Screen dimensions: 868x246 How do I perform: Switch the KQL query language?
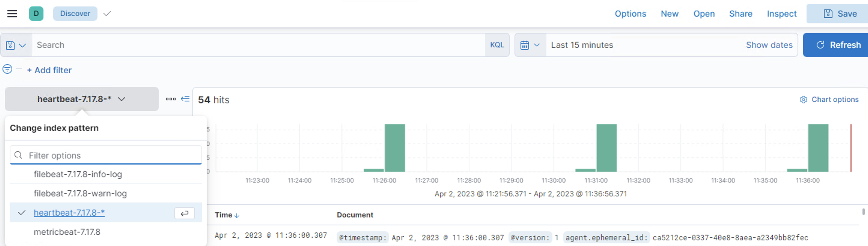497,45
